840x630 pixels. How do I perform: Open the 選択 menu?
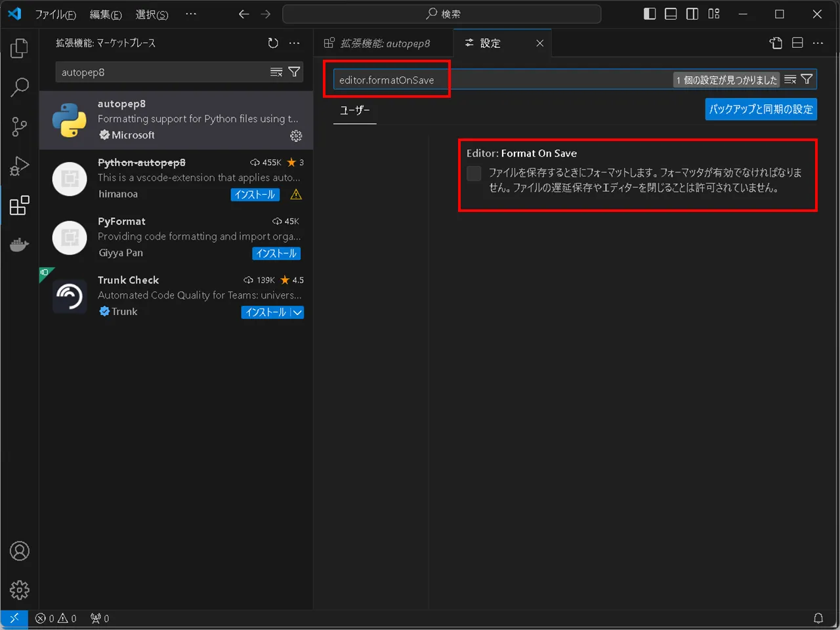pos(152,14)
